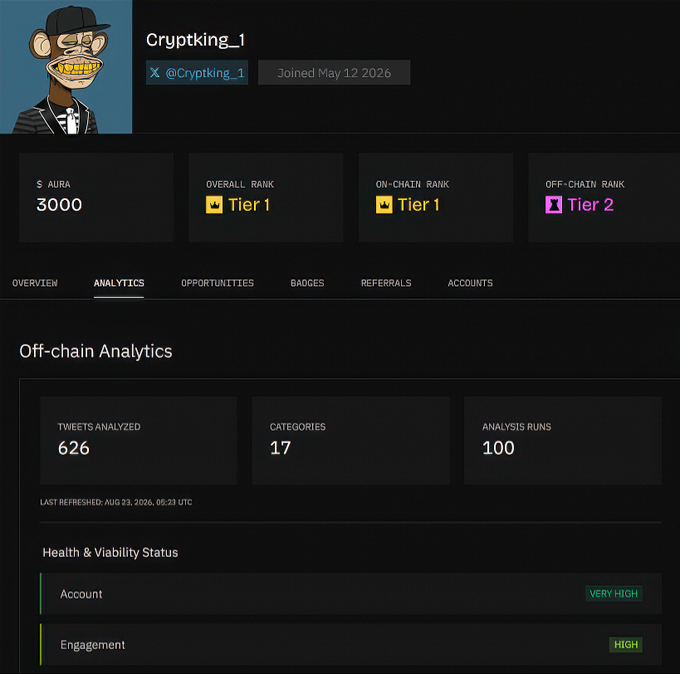
Task: Click the Tweets Analyzed count 626
Action: coord(74,448)
